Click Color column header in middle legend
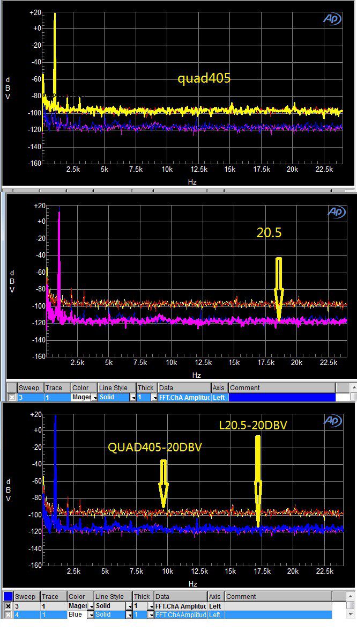 pyautogui.click(x=85, y=387)
